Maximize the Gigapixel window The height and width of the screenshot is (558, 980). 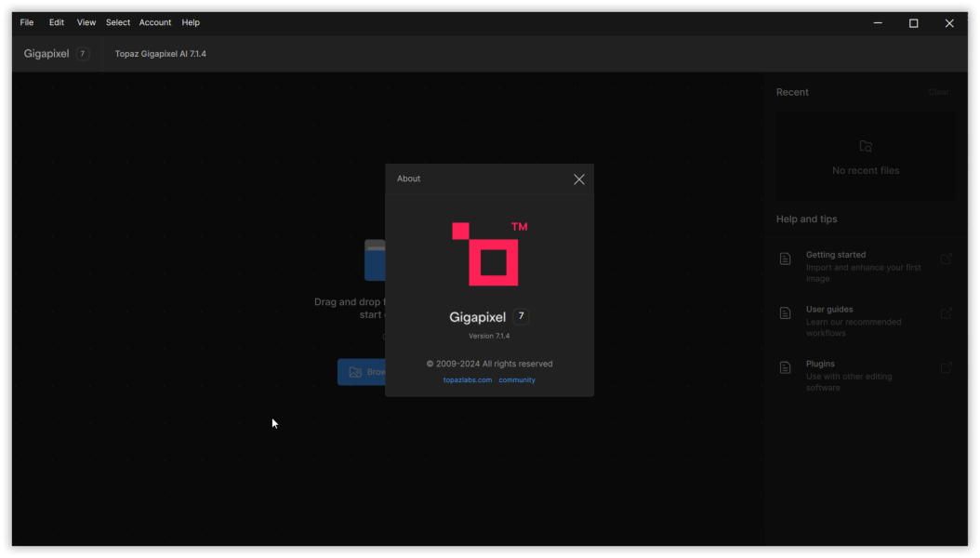pos(914,23)
